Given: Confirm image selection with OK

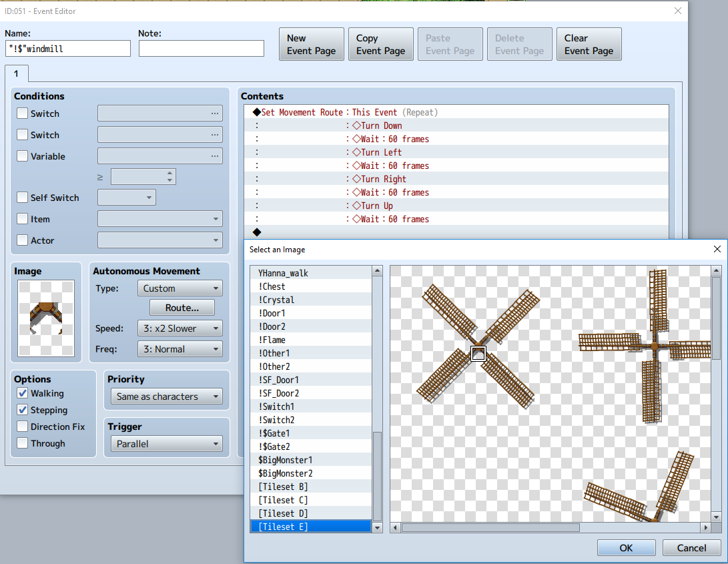Looking at the screenshot, I should tap(627, 548).
